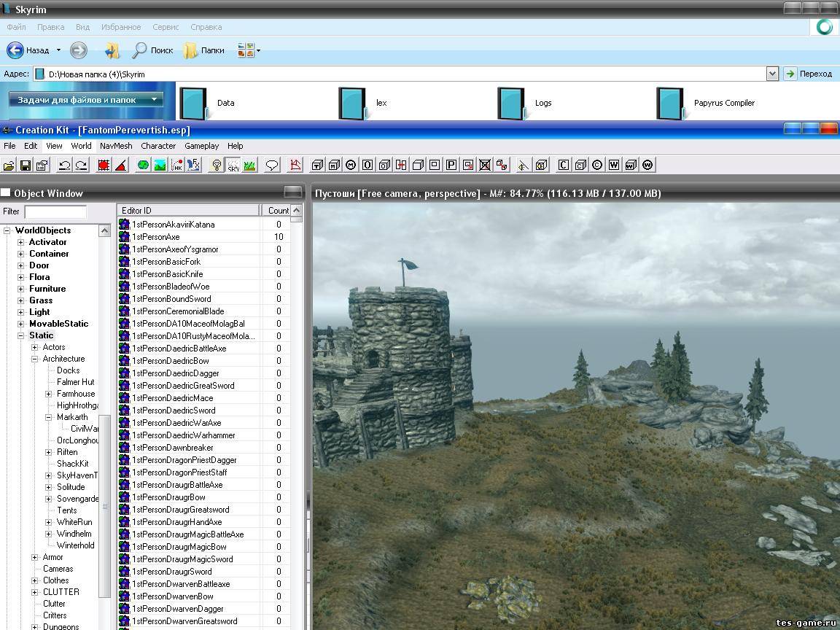Click the circled C toolbar icon
This screenshot has width=840, height=630.
point(596,166)
